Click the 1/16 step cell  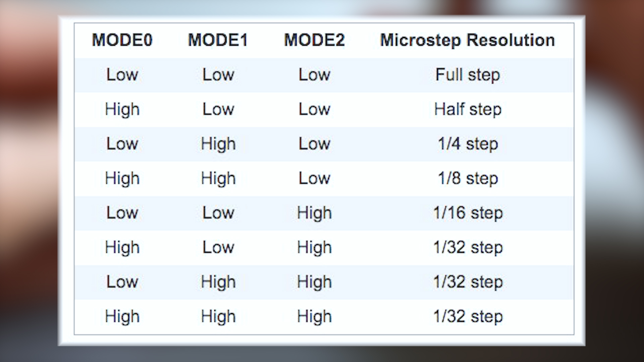[467, 213]
